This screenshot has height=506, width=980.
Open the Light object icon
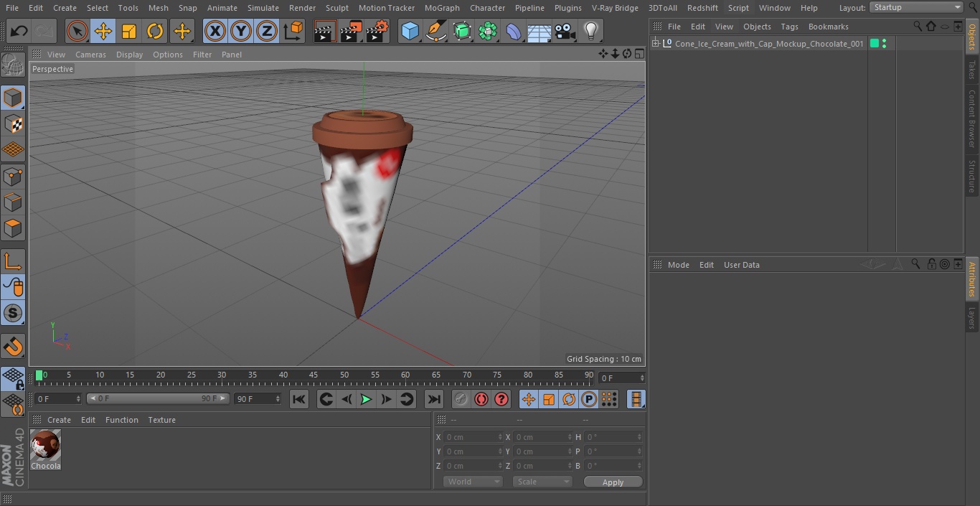(x=590, y=31)
